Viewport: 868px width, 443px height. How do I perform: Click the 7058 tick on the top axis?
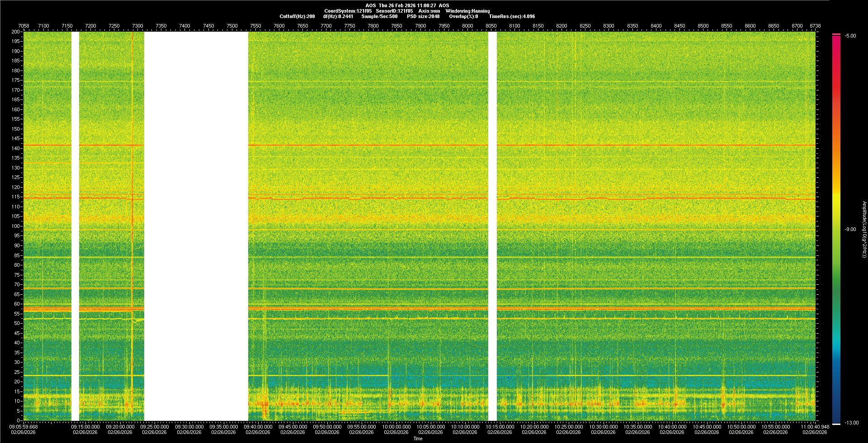(x=24, y=26)
